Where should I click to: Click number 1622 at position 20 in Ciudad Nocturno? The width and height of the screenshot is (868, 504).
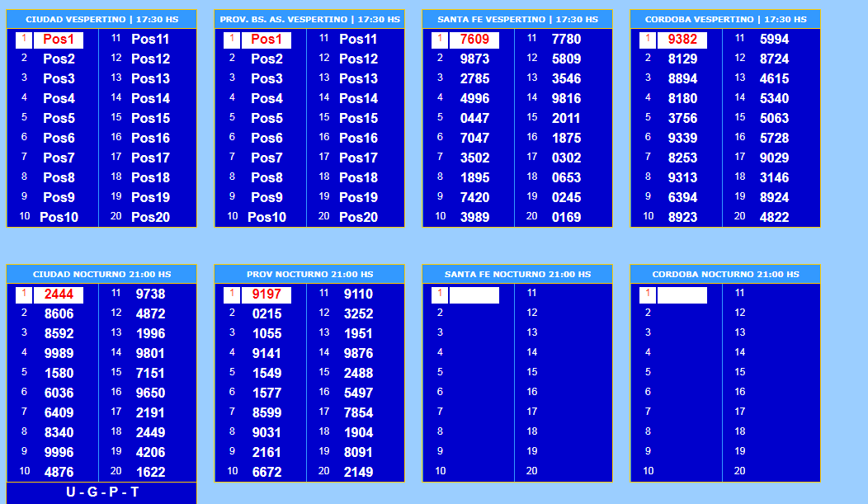click(150, 473)
